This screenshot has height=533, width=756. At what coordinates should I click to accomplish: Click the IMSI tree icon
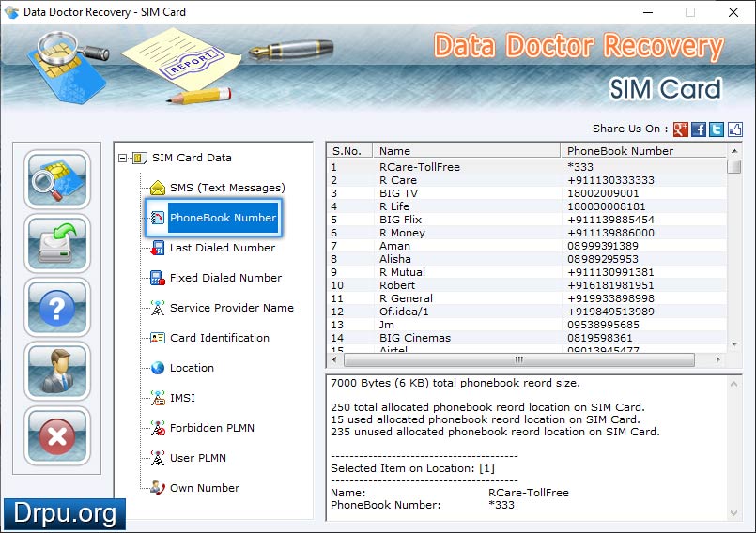pos(158,398)
